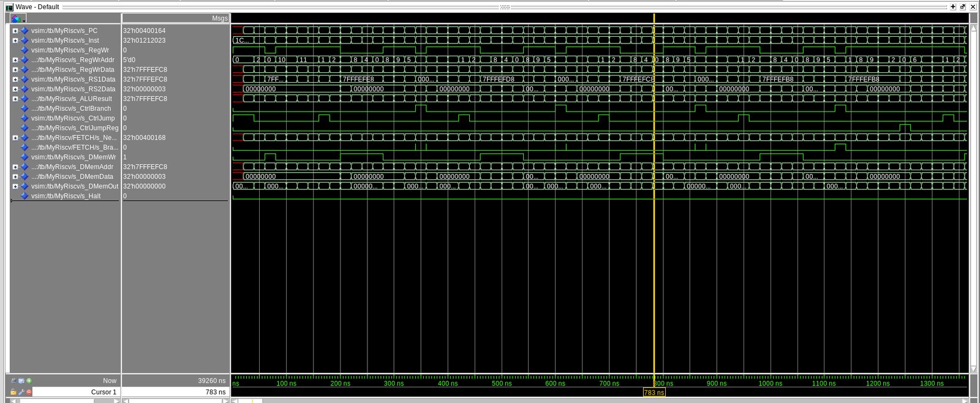The image size is (980, 403).
Task: Select the s_Halt signal row
Action: [x=66, y=196]
